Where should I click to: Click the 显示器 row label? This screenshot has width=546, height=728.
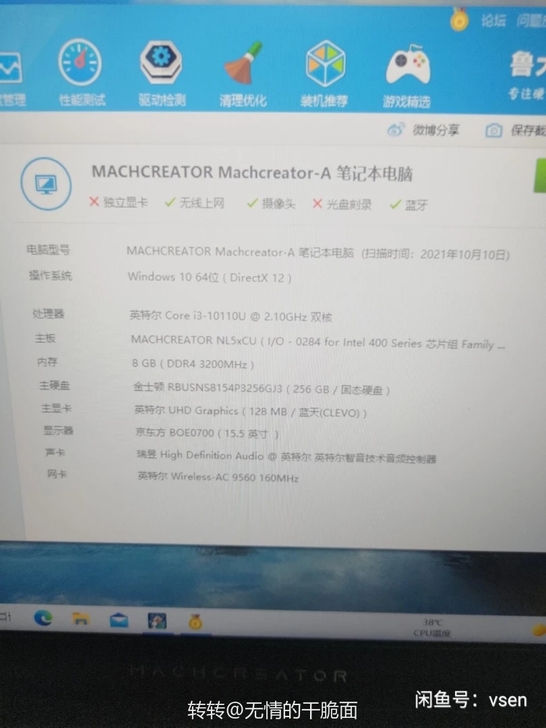[x=58, y=430]
